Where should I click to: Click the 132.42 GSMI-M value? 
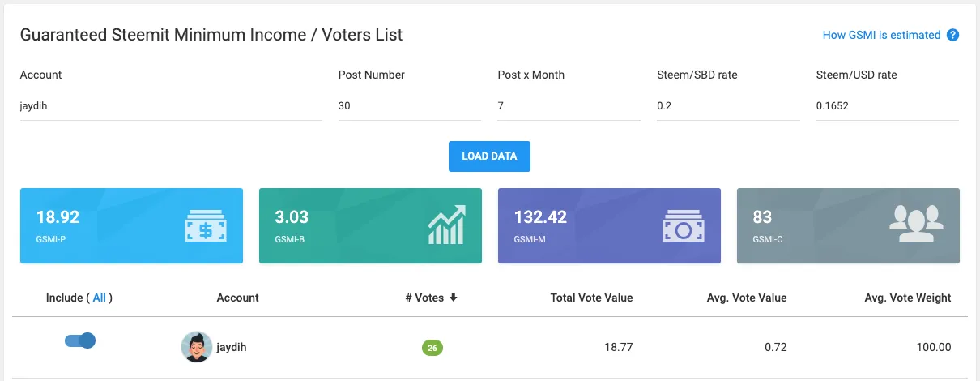coord(540,217)
